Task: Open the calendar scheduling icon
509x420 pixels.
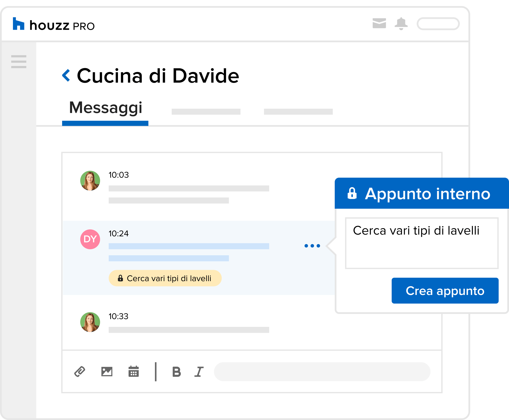Action: [133, 372]
